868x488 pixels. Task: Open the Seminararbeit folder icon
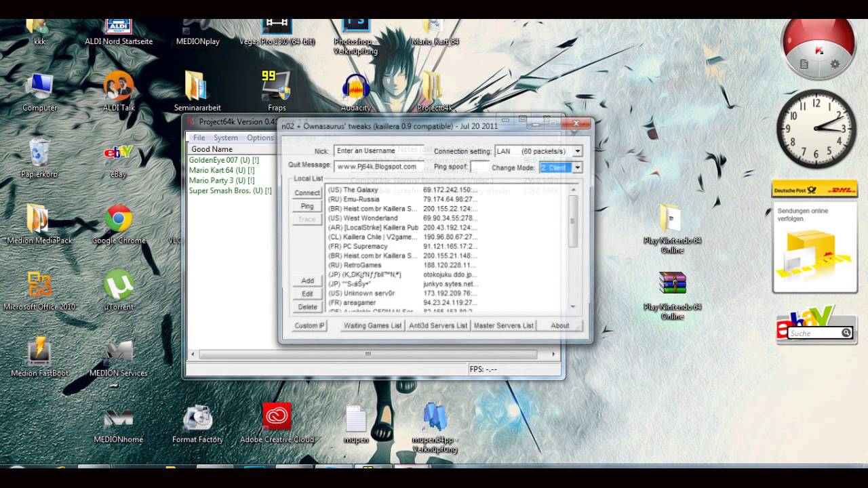pyautogui.click(x=197, y=91)
